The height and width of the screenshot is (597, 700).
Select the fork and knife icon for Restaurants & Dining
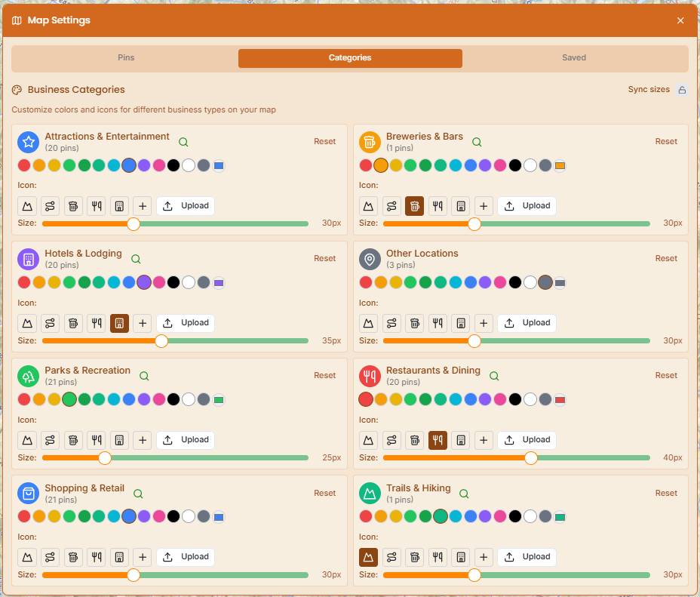coord(437,439)
